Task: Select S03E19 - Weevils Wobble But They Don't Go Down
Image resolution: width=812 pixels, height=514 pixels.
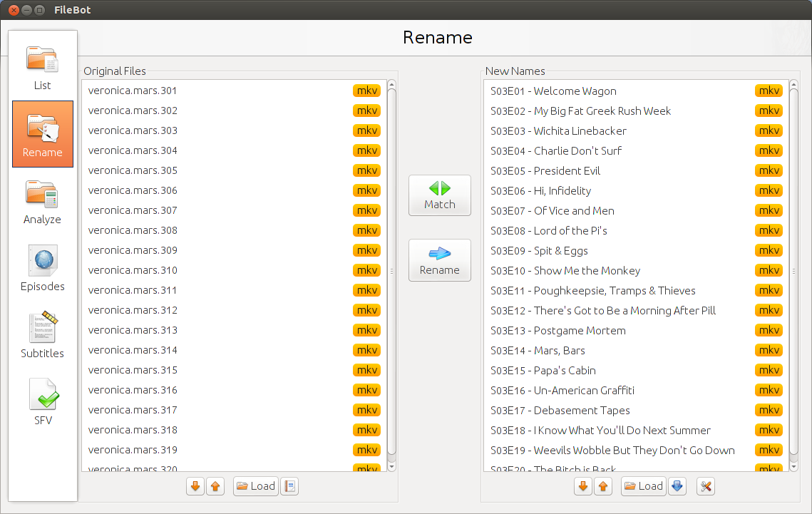Action: pos(636,450)
